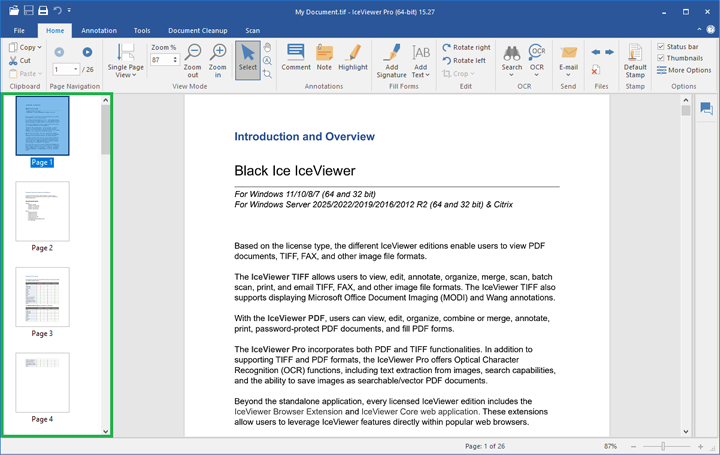Select the Page 4 thumbnail
The image size is (720, 455).
click(x=42, y=382)
